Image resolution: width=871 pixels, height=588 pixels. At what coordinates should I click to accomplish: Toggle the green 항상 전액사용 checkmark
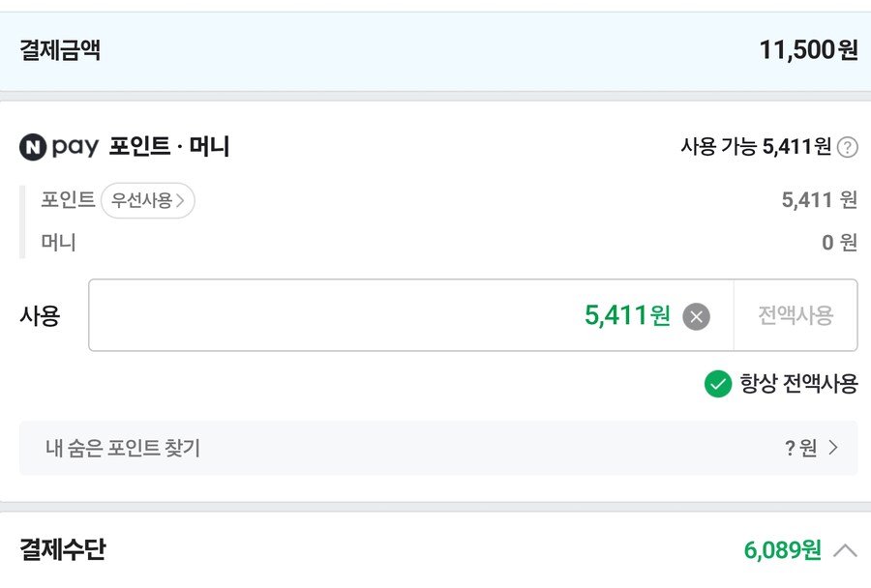coord(717,384)
